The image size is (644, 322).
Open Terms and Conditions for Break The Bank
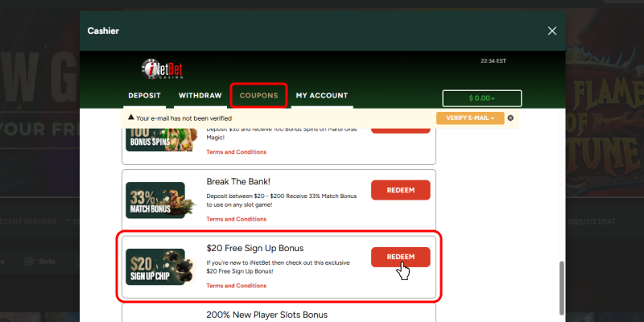pyautogui.click(x=236, y=219)
